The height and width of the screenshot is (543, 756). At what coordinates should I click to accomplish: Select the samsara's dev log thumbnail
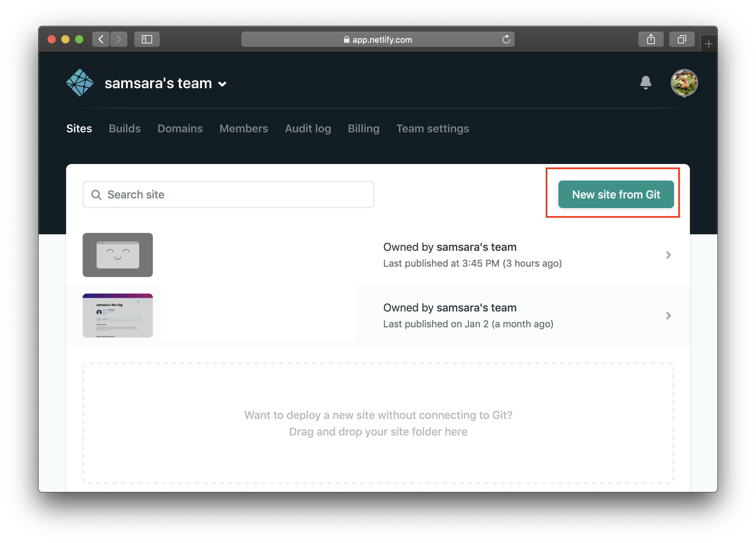click(118, 316)
